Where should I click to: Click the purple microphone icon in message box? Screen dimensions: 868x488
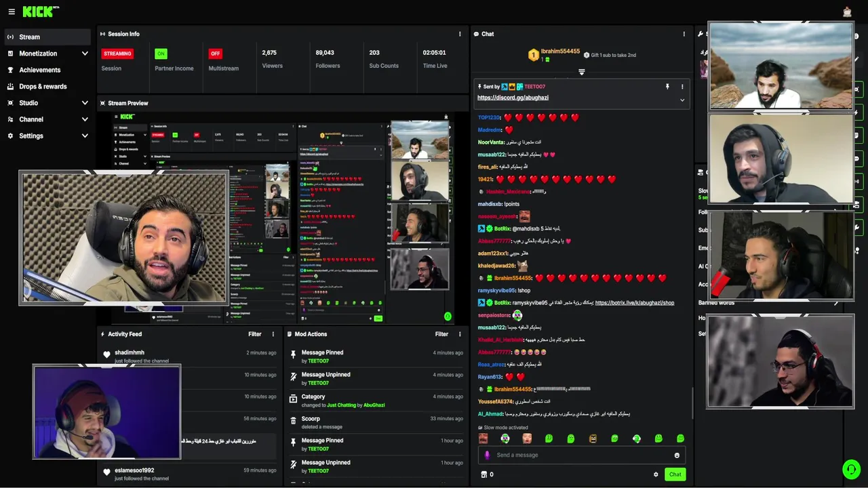(487, 455)
